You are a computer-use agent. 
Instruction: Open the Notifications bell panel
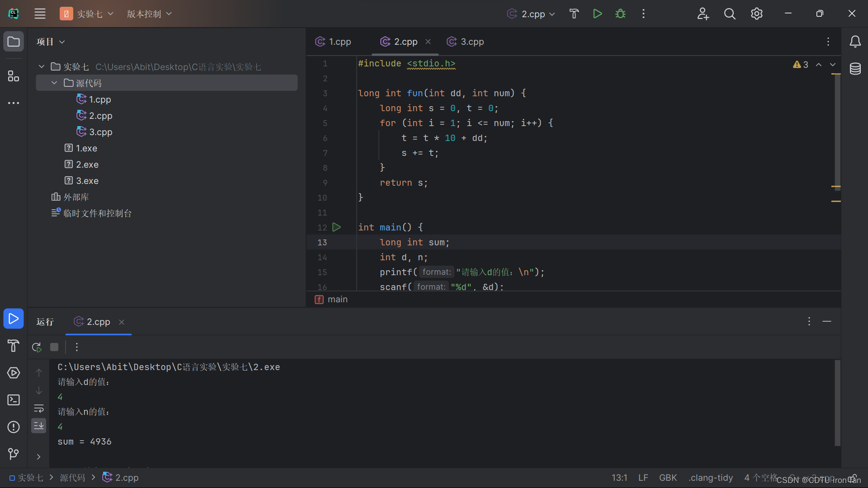click(x=855, y=42)
